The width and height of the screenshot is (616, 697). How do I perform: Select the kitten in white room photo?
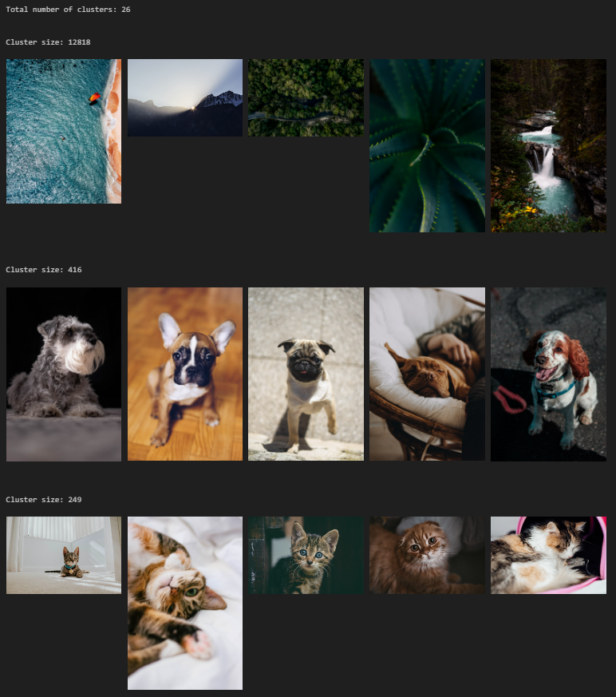64,555
